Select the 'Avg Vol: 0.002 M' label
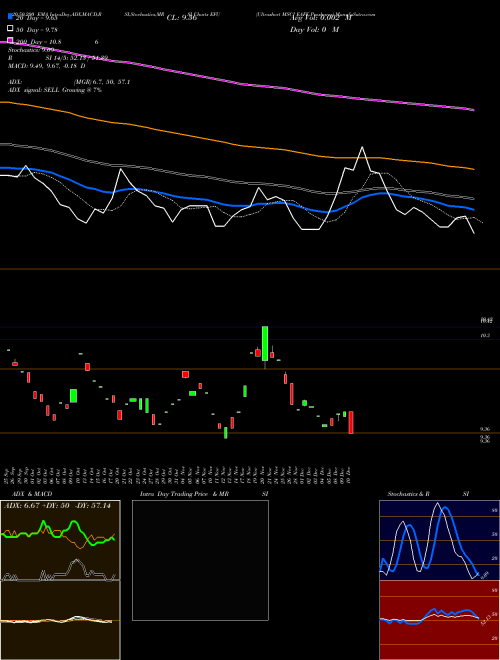The image size is (500, 660). pos(320,18)
